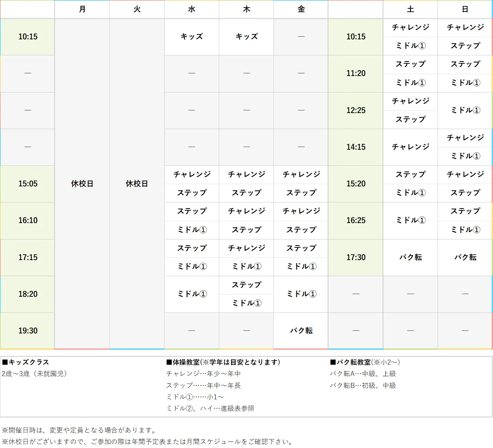Select the ステップ cell on Sunday 10:15
Viewport: 493px width, 448px height.
(x=464, y=46)
